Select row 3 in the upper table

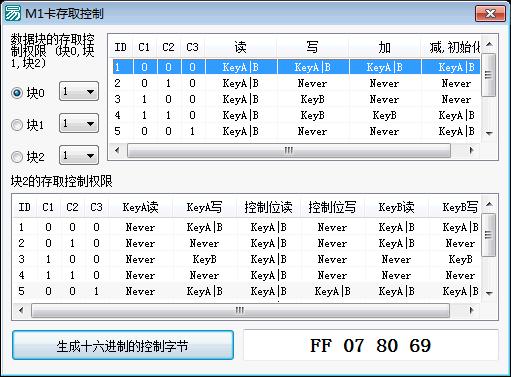[296, 99]
